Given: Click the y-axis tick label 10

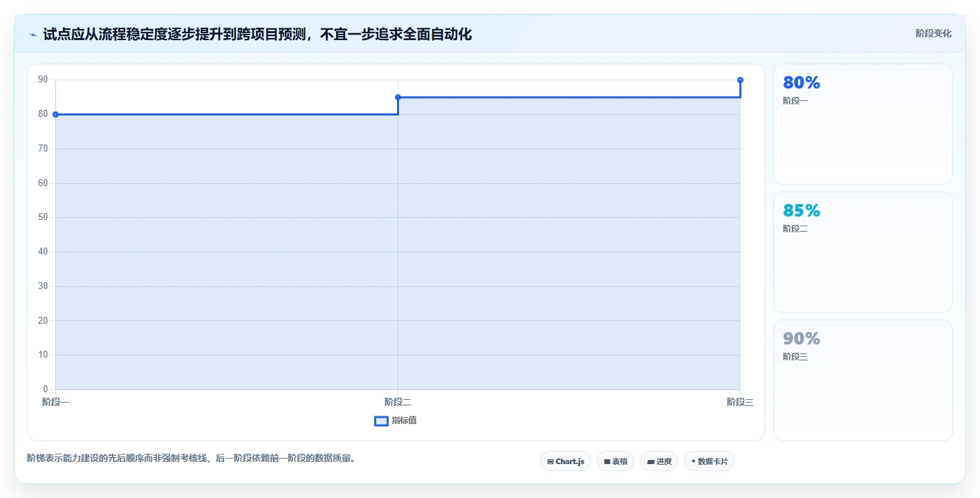Looking at the screenshot, I should pos(43,355).
